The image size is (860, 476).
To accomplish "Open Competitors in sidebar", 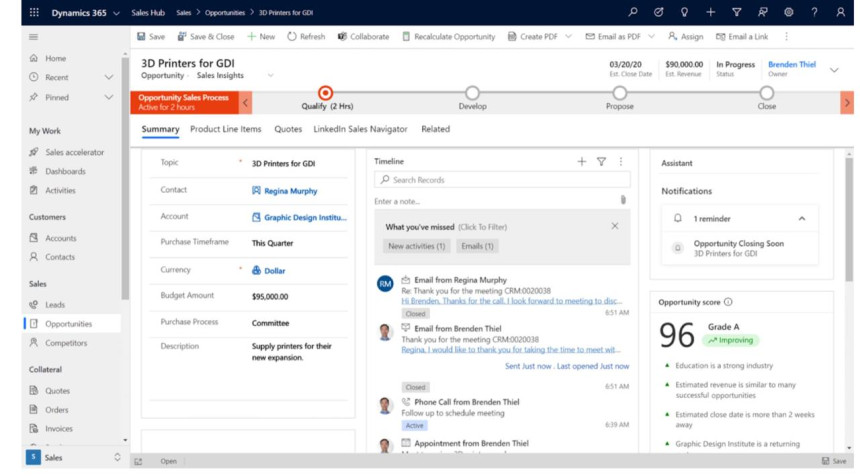I will coord(66,343).
